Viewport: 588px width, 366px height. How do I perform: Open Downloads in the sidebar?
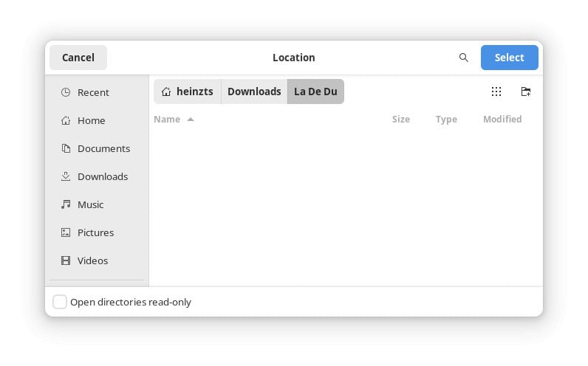point(102,176)
